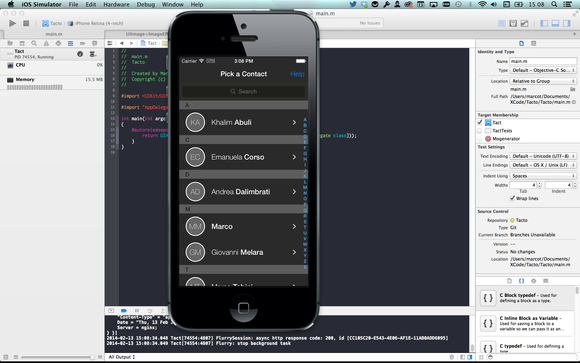Screen dimensions: 580x363
Task: Select the standard editor button
Action: (502, 23)
